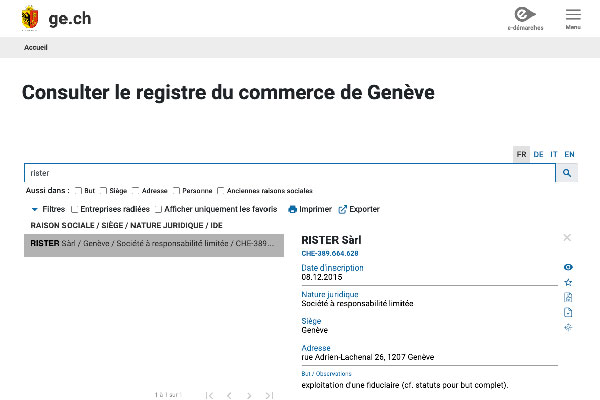Expand the Filtres dropdown arrow

pos(34,209)
